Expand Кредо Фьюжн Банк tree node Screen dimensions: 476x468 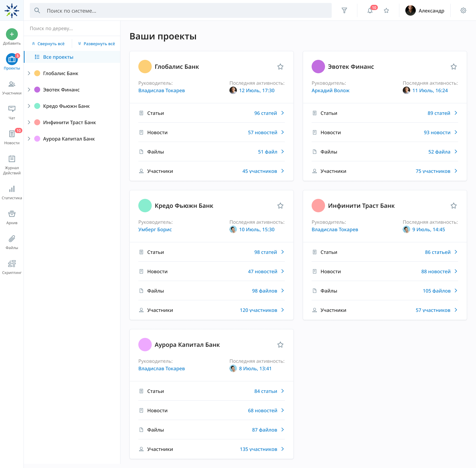29,106
